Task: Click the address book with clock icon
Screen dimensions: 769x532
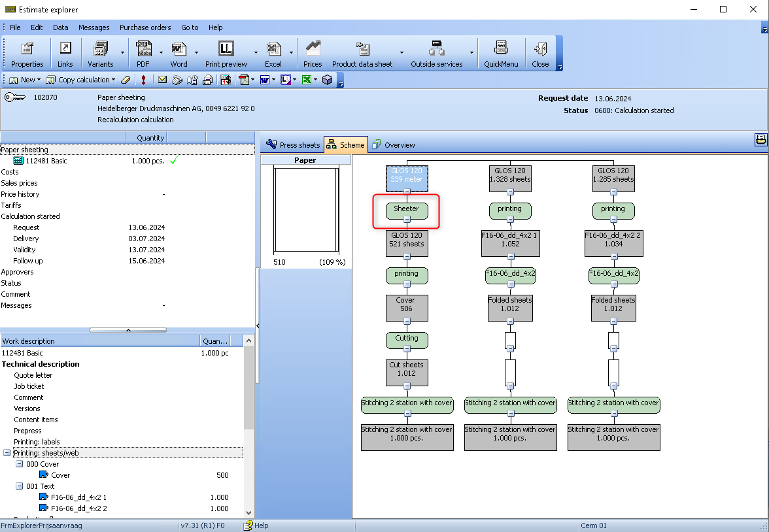Action: click(192, 80)
